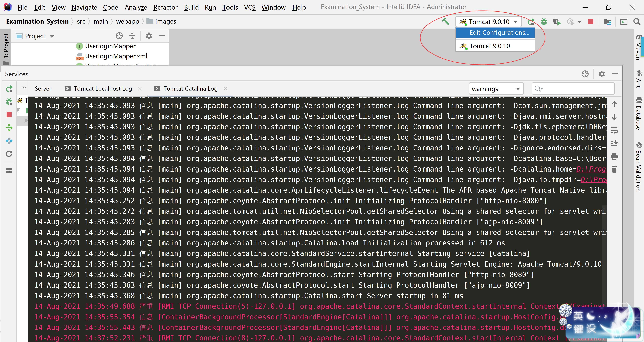Click the Print icon beside the log

(x=614, y=157)
